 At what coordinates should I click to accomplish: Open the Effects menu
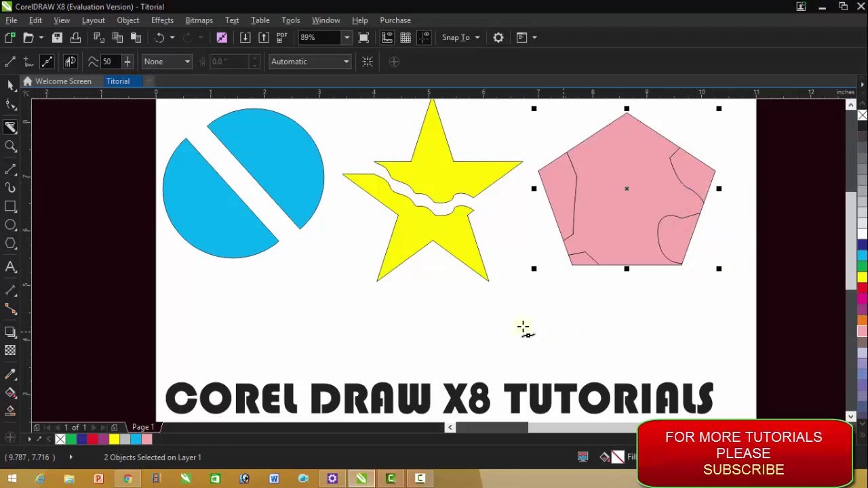coord(162,20)
